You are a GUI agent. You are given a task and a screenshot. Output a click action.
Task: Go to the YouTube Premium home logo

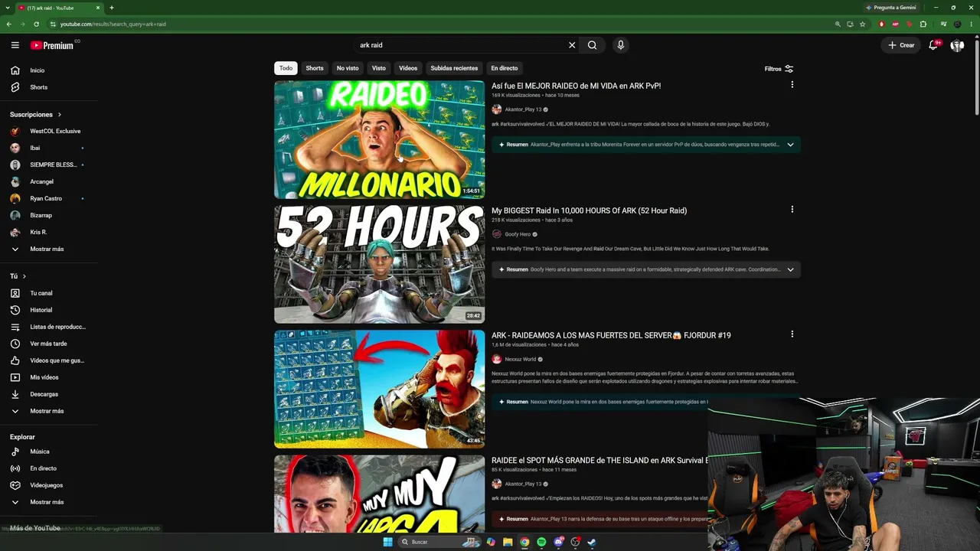(x=52, y=45)
